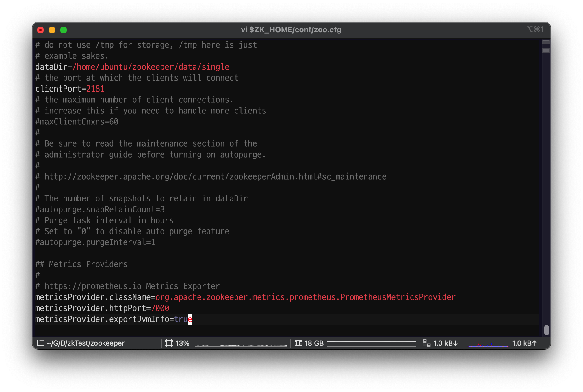Place cursor on clientPort value 2181

(x=95, y=89)
